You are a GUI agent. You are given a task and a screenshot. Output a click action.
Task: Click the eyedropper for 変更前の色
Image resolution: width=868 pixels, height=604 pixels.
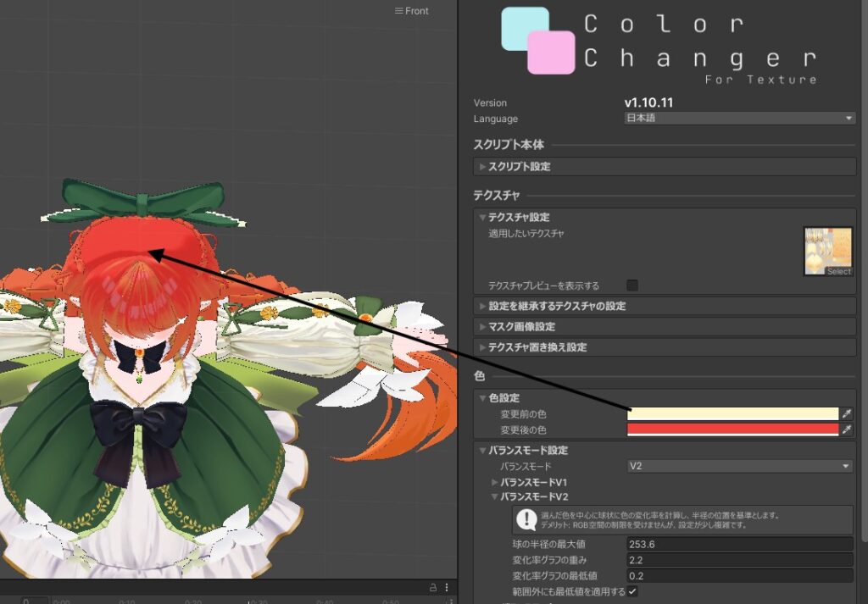846,414
